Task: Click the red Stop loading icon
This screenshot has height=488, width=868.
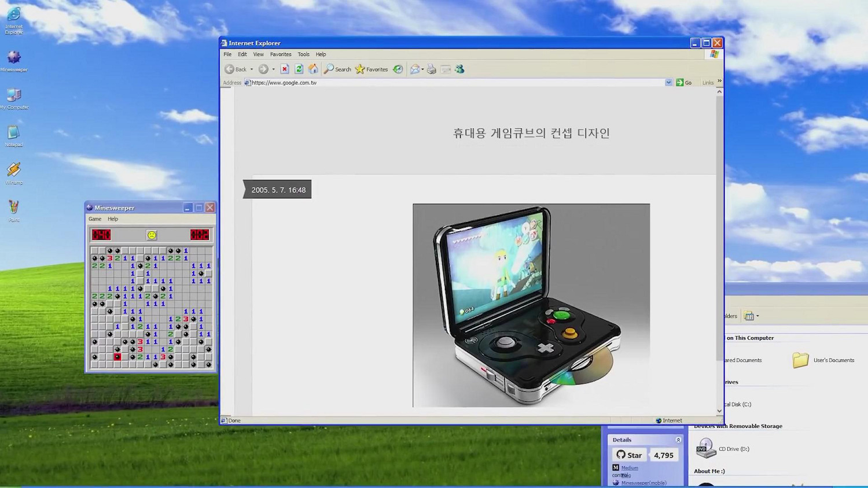Action: (x=284, y=69)
